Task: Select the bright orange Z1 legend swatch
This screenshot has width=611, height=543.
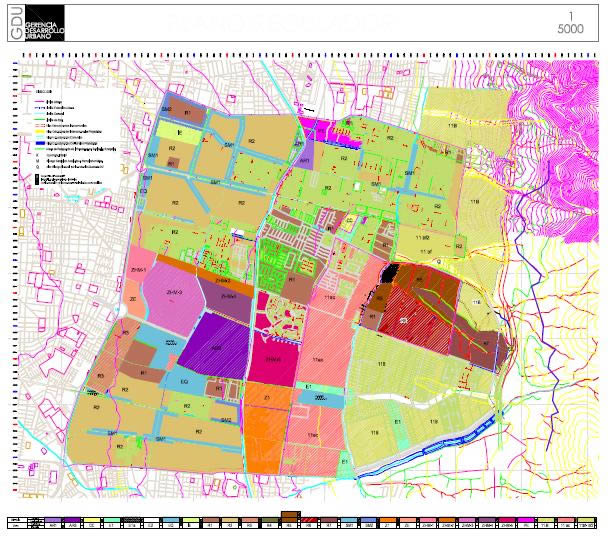Action: point(388,520)
